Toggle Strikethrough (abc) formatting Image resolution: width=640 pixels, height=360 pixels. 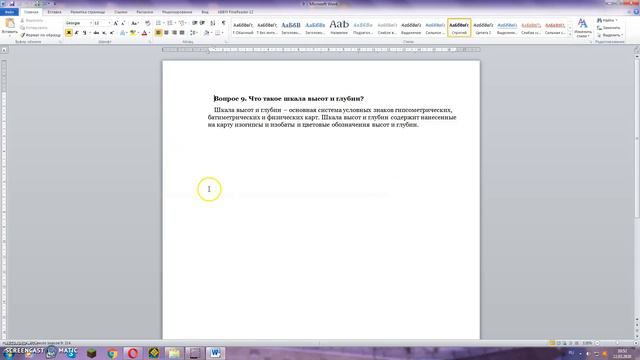[96, 33]
